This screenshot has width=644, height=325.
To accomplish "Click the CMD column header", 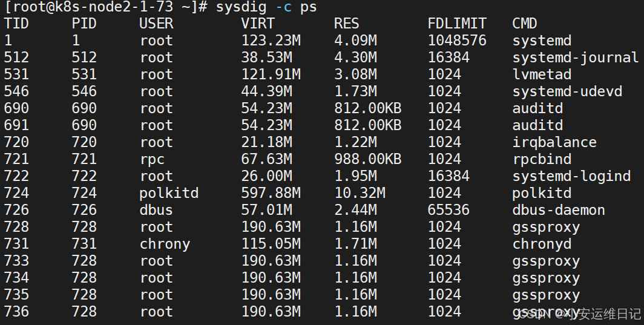I will coord(525,24).
